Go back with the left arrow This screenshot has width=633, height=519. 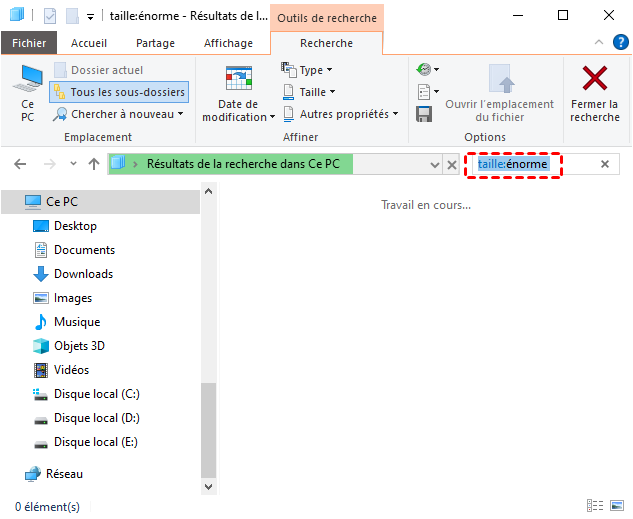[x=20, y=164]
